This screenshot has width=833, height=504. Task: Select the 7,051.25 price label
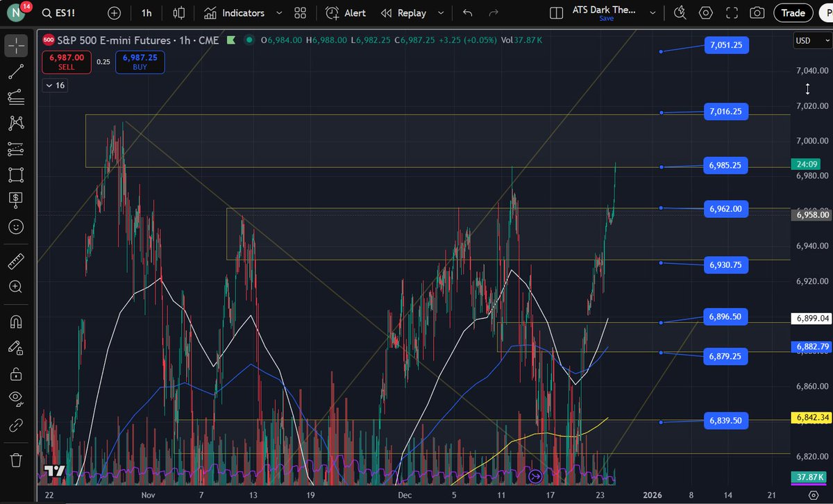tap(726, 45)
